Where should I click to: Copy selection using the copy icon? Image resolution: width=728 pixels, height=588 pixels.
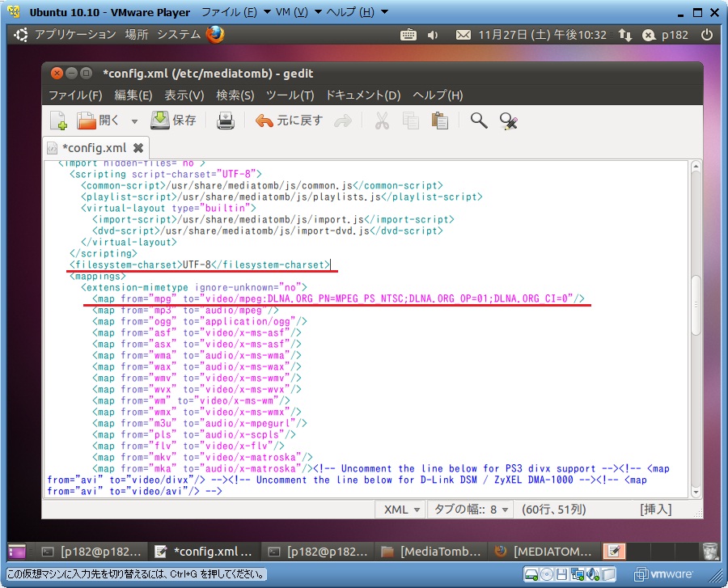tap(410, 121)
